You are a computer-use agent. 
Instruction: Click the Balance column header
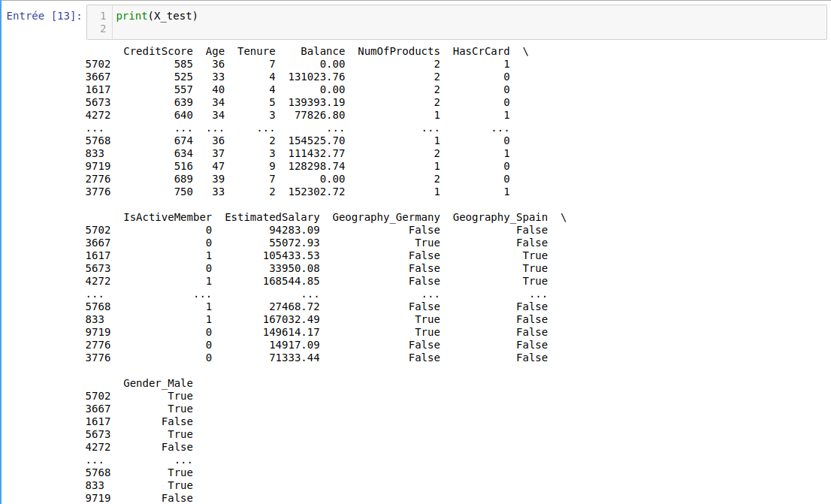click(x=322, y=51)
